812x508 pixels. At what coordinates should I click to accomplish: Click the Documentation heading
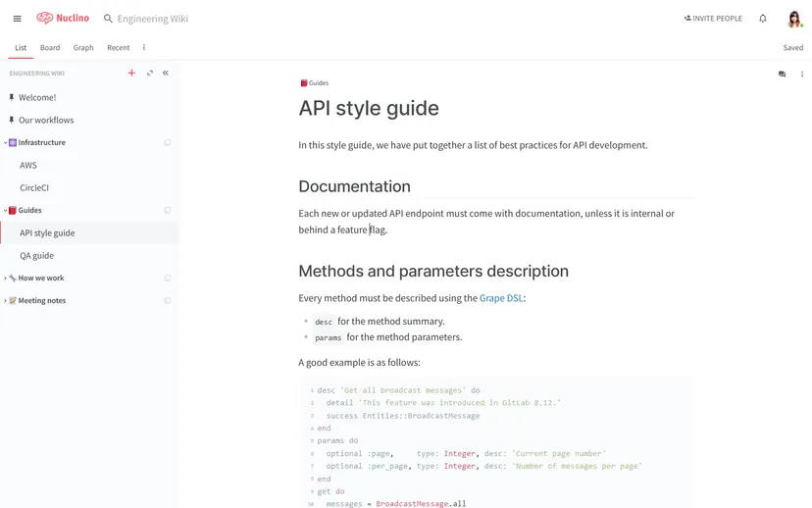pyautogui.click(x=354, y=186)
